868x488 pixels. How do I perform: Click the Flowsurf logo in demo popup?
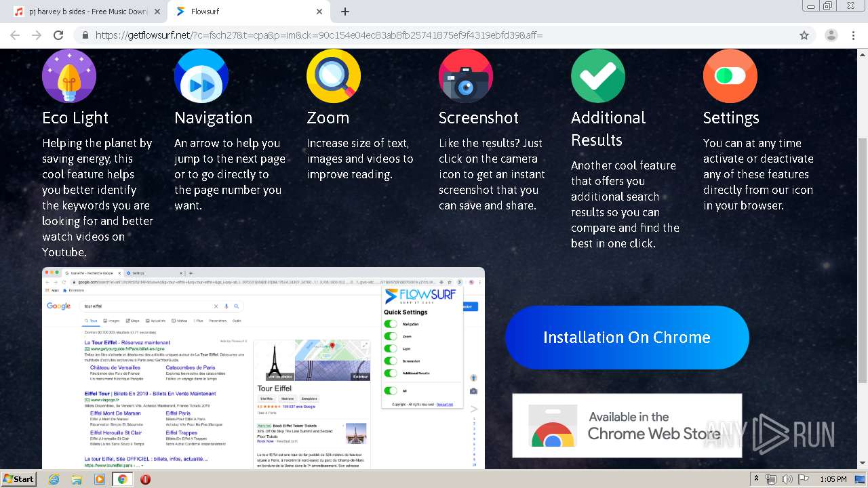pos(419,297)
